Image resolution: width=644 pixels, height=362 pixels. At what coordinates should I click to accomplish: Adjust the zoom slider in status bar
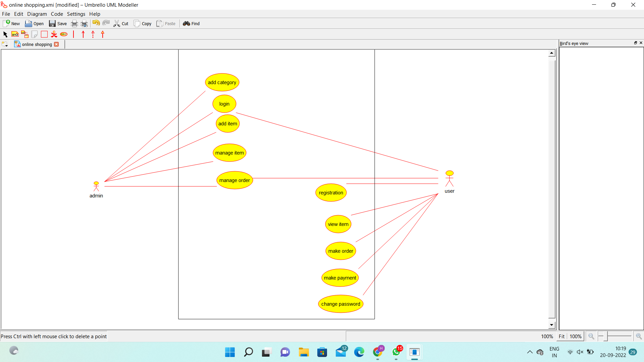(606, 336)
